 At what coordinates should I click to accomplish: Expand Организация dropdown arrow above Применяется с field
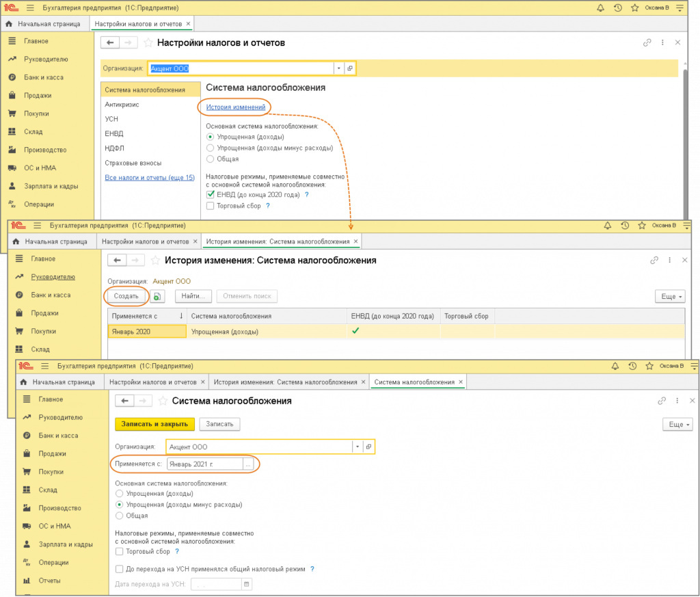point(357,447)
